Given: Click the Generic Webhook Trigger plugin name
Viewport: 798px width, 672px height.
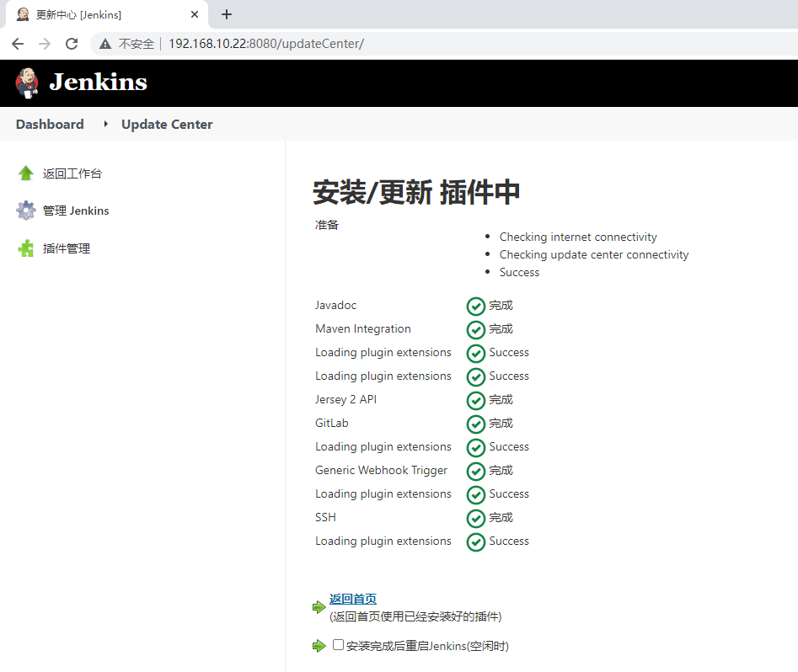Looking at the screenshot, I should click(381, 471).
